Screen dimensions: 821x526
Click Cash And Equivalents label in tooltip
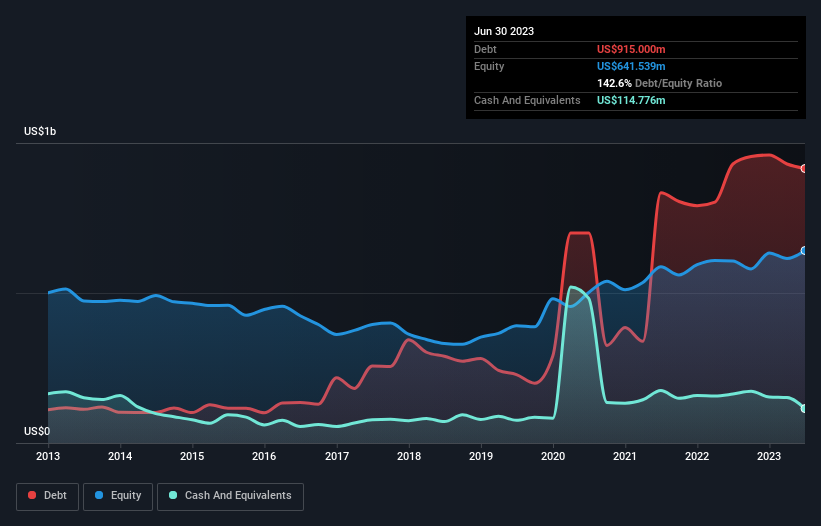click(527, 100)
